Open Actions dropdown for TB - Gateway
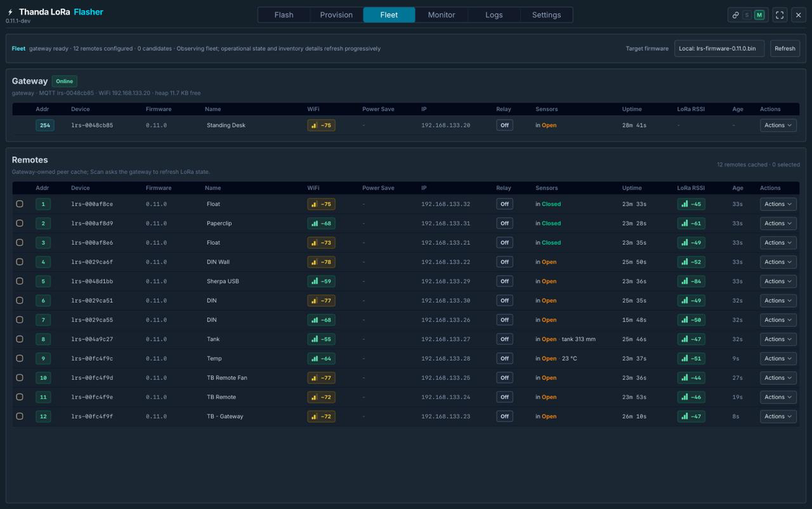This screenshot has height=509, width=812. pyautogui.click(x=778, y=416)
